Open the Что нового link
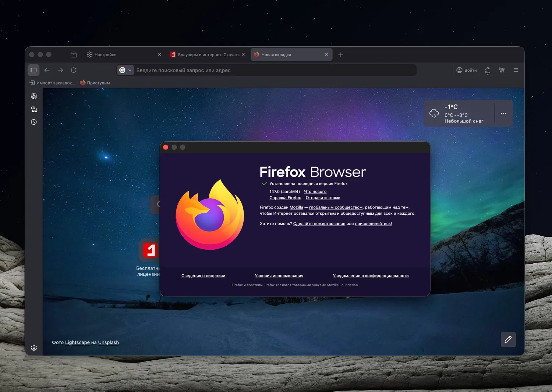Screen dimensions: 552x392 tap(315, 192)
